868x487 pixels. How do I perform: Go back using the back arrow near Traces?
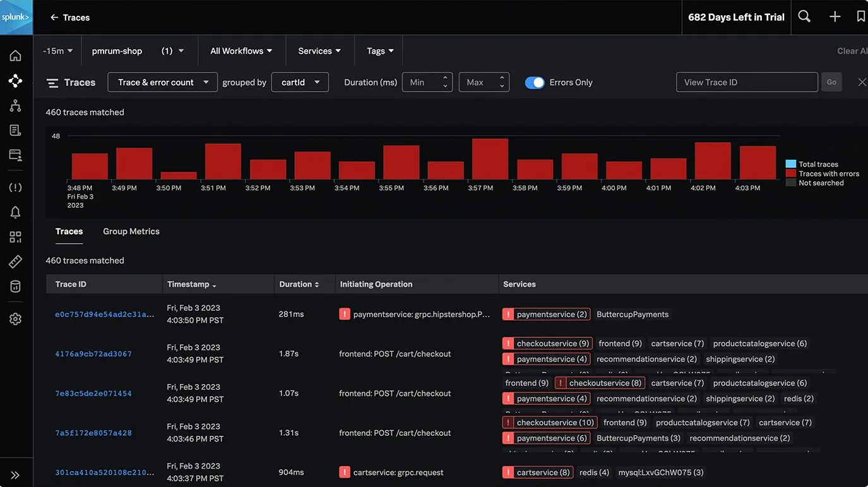[54, 17]
